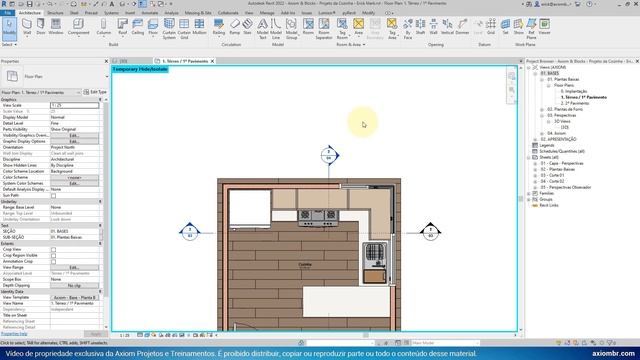Open 2. 2º Pavimento floor plan

coord(575,104)
